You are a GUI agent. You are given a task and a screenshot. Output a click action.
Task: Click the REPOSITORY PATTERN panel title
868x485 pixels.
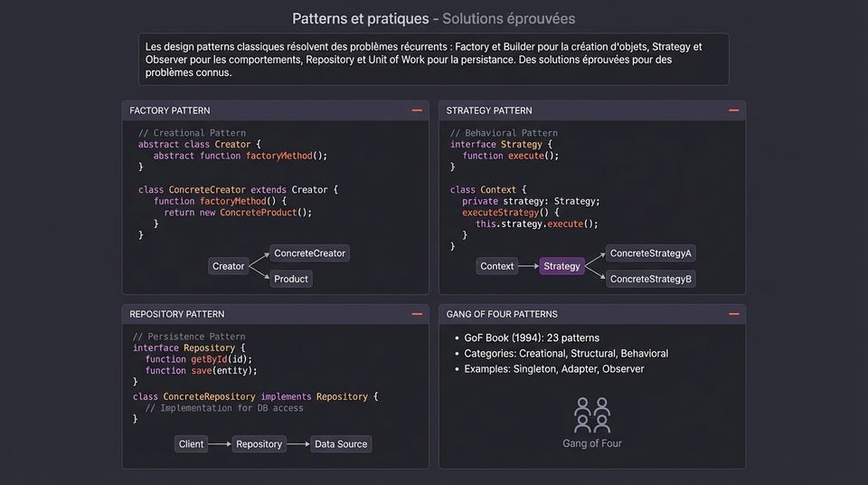(x=176, y=314)
